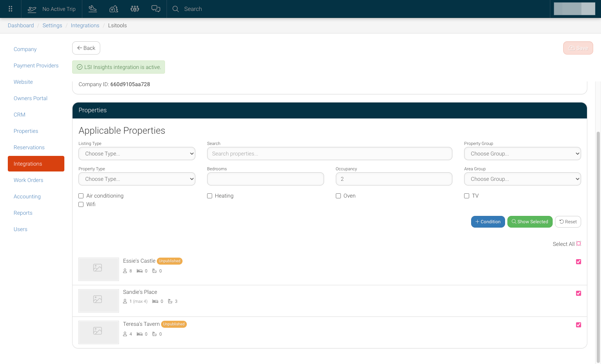This screenshot has width=601, height=364.
Task: Expand the Property Type dropdown
Action: click(x=137, y=179)
